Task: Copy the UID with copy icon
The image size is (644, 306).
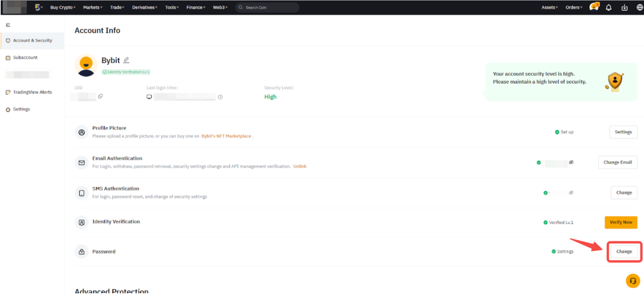Action: (x=100, y=96)
